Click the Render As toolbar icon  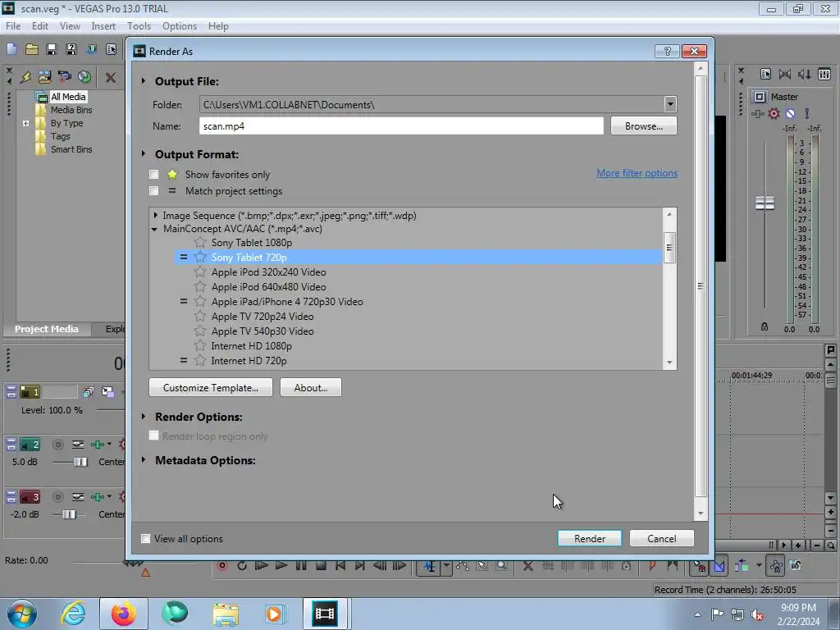92,49
